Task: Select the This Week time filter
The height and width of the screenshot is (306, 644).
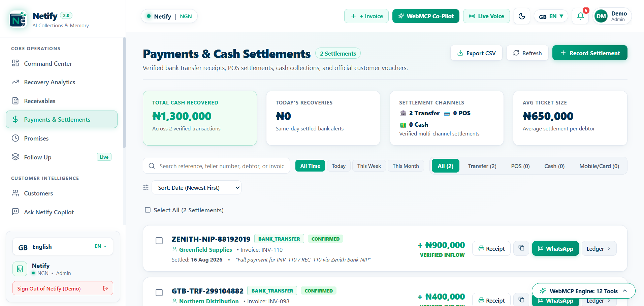Action: 369,166
